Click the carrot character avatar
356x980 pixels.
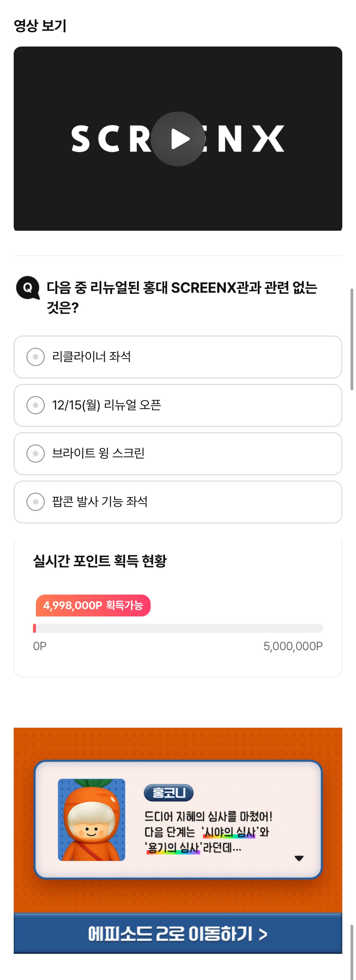tap(91, 820)
